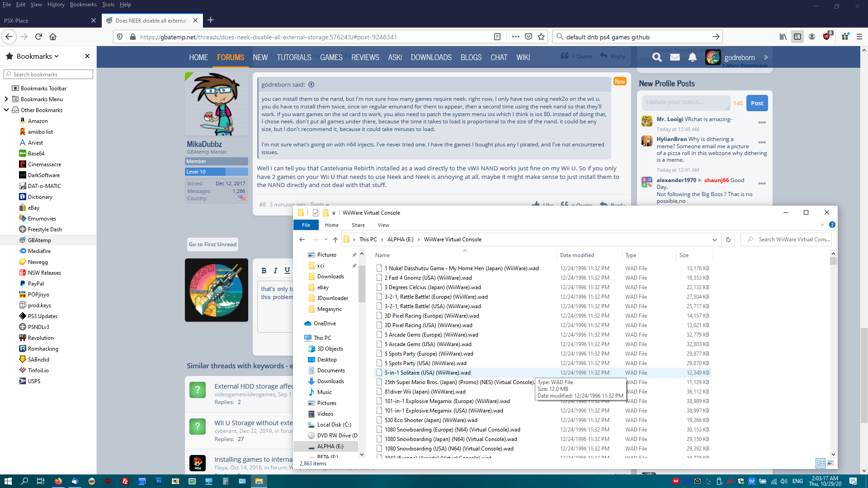Toggle Underline in the reply editor
The width and height of the screenshot is (868, 488).
pyautogui.click(x=287, y=271)
